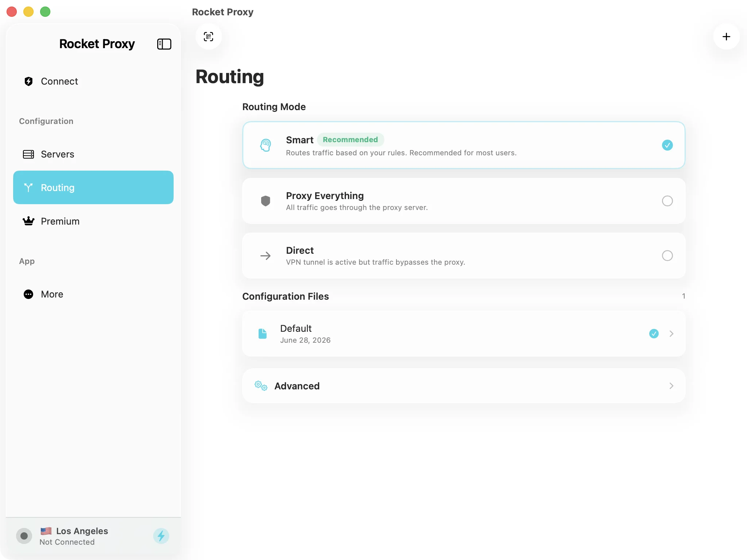This screenshot has height=560, width=747.
Task: Go to the Routing section
Action: pos(93,187)
